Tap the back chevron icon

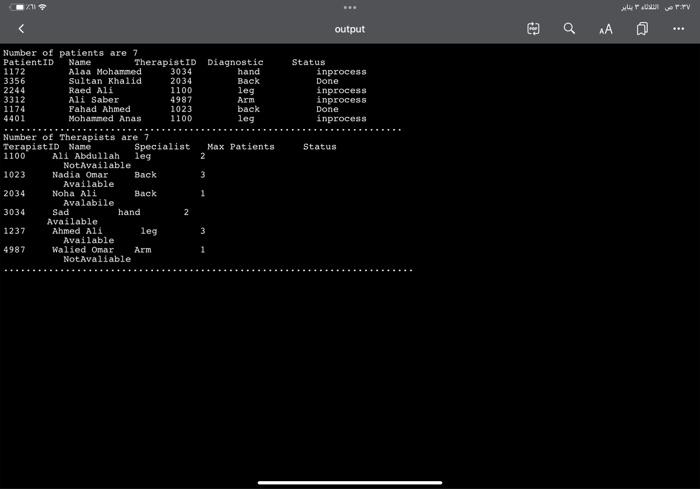click(x=21, y=29)
